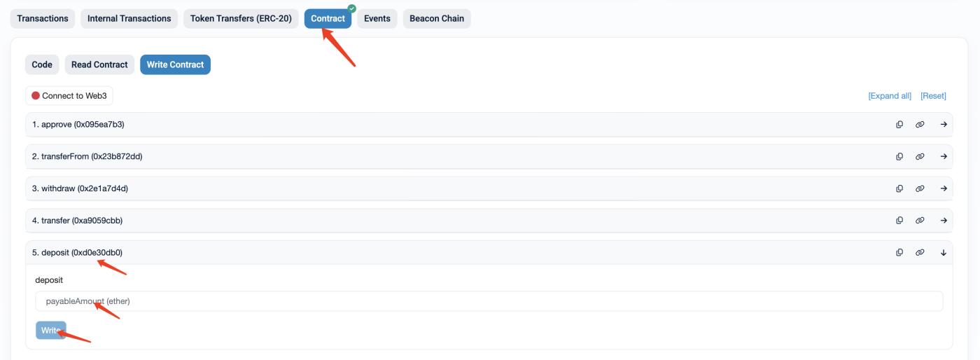Copy method name icon for approve row
Screen dimensions: 980x360
[x=899, y=125]
